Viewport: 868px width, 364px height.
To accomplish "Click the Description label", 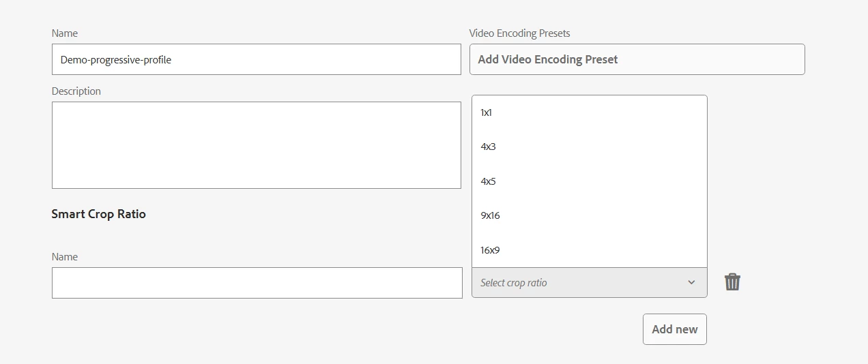I will point(76,91).
